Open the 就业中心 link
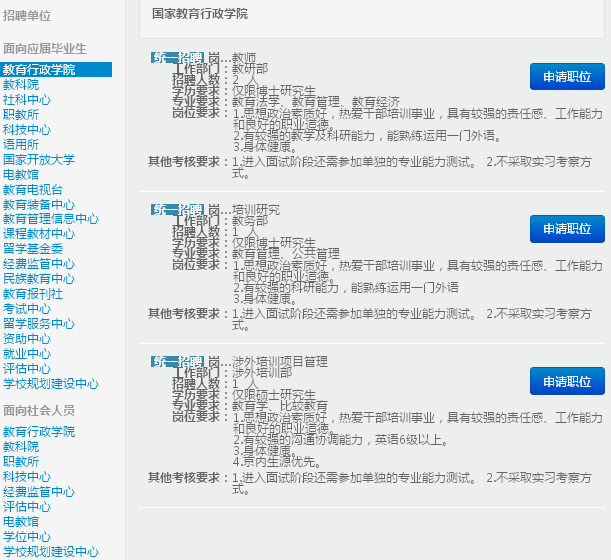Screen dimensions: 611x560 pyautogui.click(x=27, y=353)
